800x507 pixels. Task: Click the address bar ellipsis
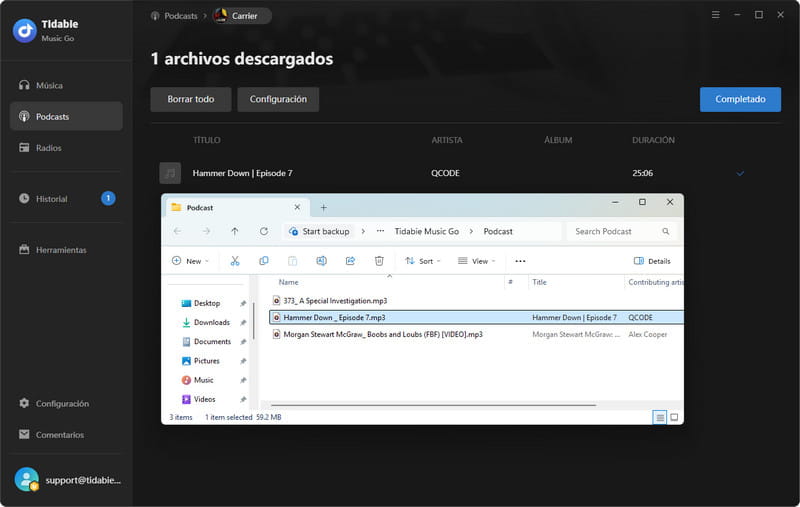coord(380,231)
